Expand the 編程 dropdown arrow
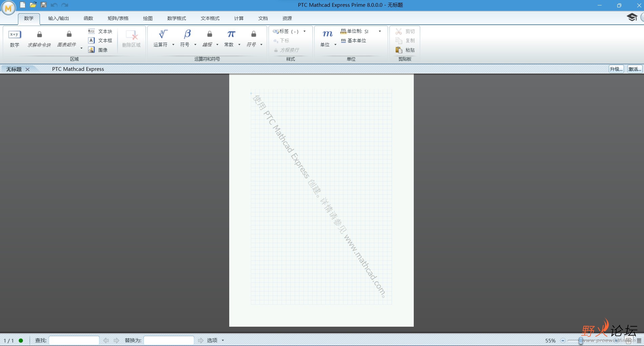 217,44
